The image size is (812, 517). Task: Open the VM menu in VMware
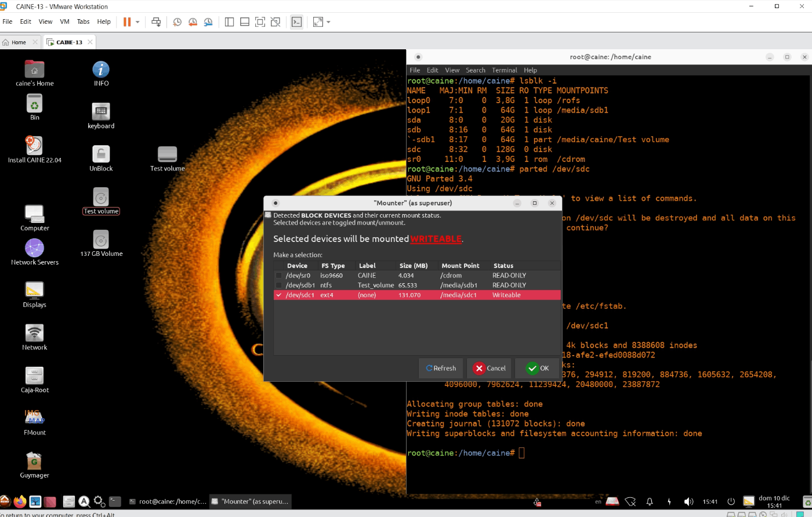(64, 21)
